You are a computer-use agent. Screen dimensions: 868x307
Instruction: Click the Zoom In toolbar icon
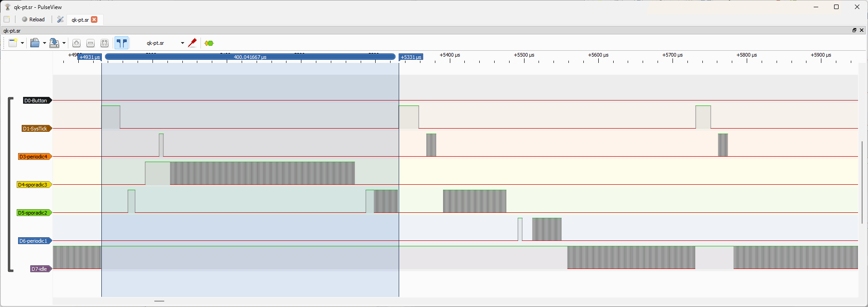tap(76, 43)
